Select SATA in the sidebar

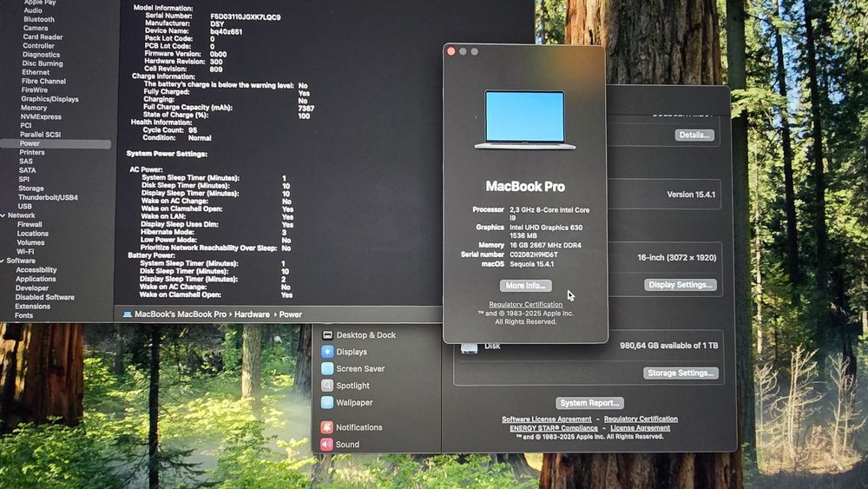click(27, 170)
